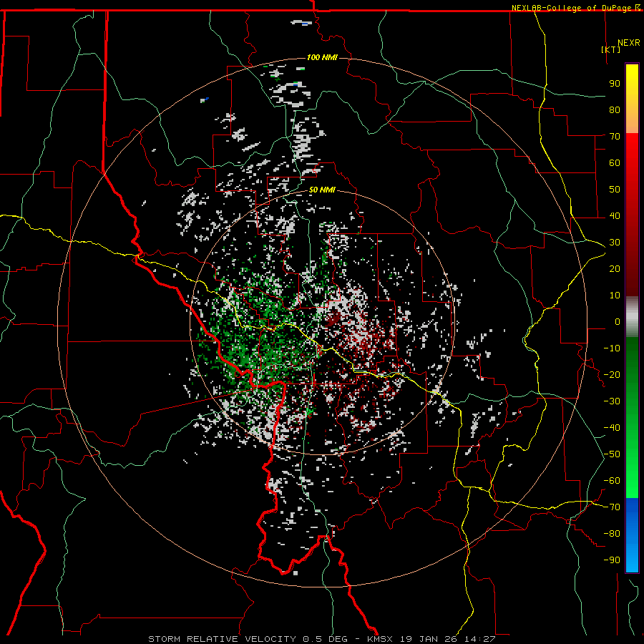Click the 50 NMI range ring label
644x644 pixels.
tap(322, 190)
